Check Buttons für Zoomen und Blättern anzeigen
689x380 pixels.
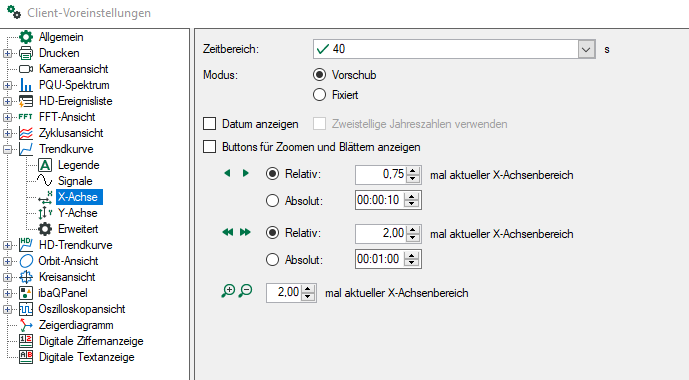[210, 147]
